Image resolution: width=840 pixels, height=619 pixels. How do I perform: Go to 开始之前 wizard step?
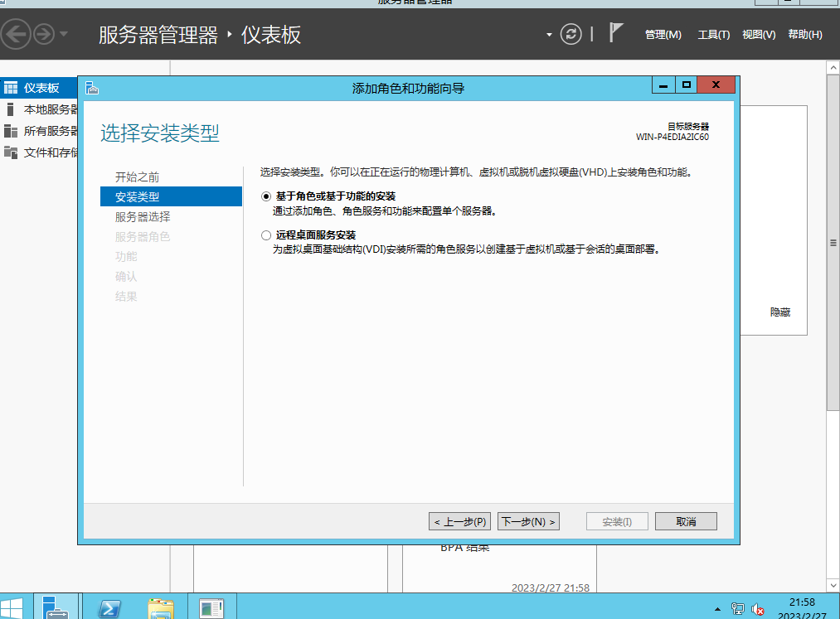tap(137, 177)
